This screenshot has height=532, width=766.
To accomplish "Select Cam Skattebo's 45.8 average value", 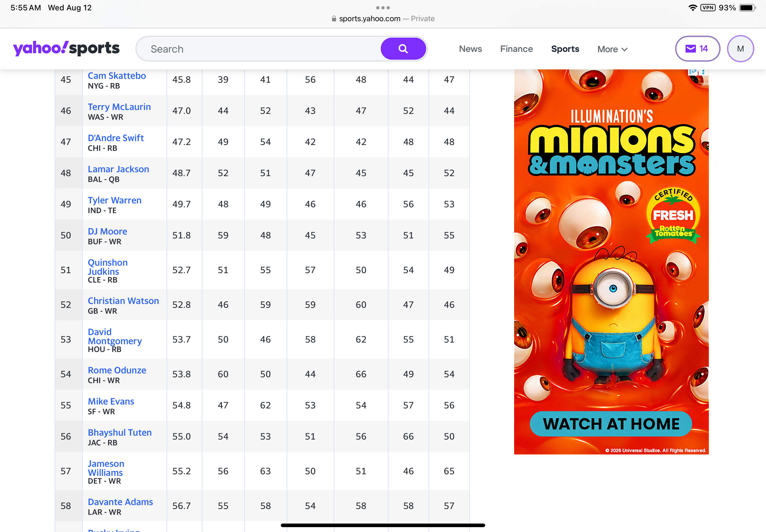I will click(181, 79).
